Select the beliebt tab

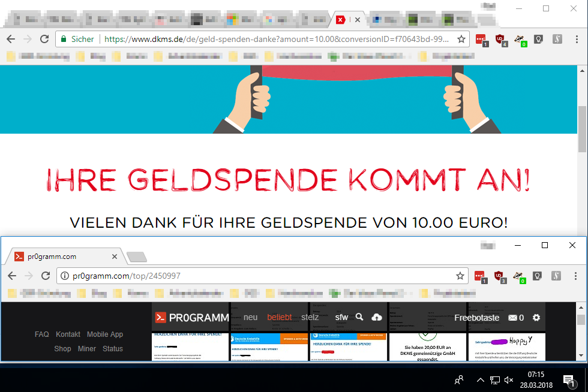(280, 318)
